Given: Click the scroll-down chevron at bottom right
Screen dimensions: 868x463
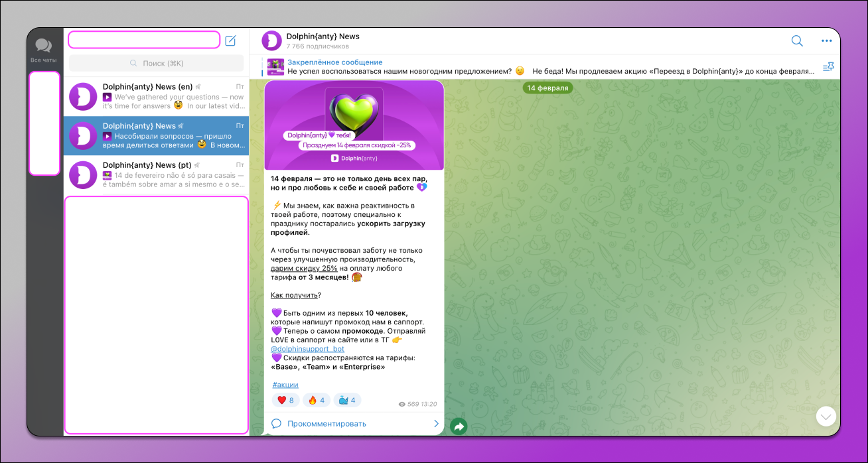Looking at the screenshot, I should tap(826, 416).
